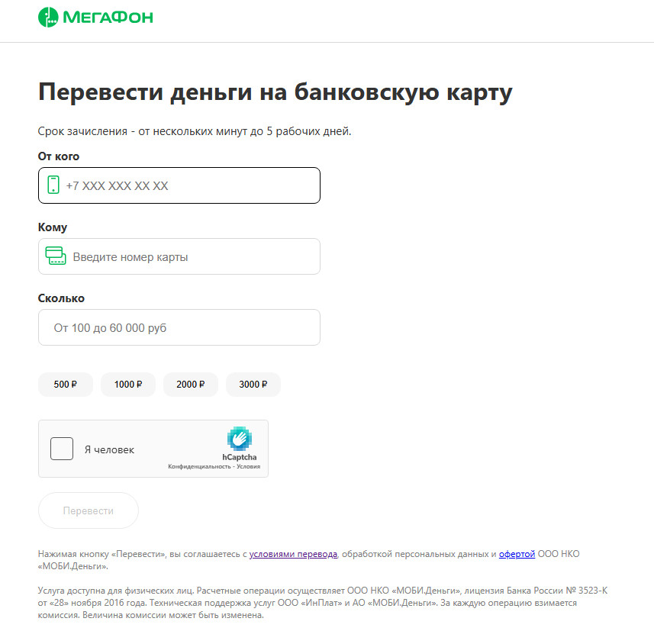
Task: Click the "Сколько" field label
Action: coord(61,298)
